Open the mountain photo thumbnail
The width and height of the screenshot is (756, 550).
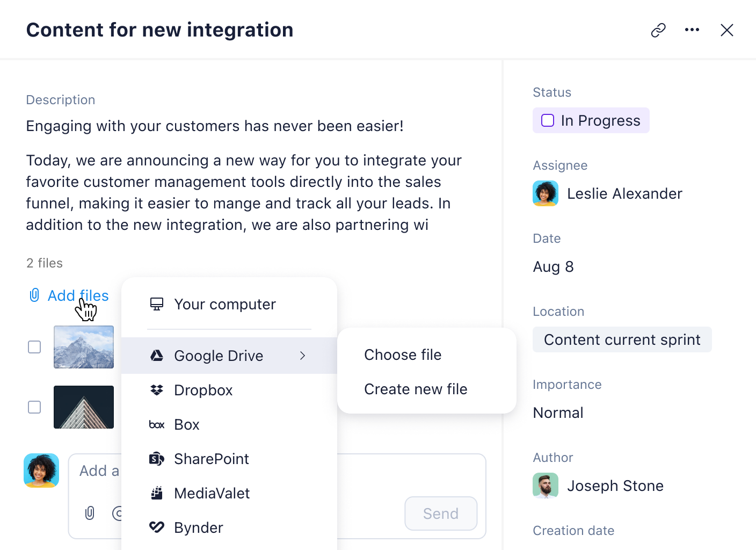tap(84, 347)
